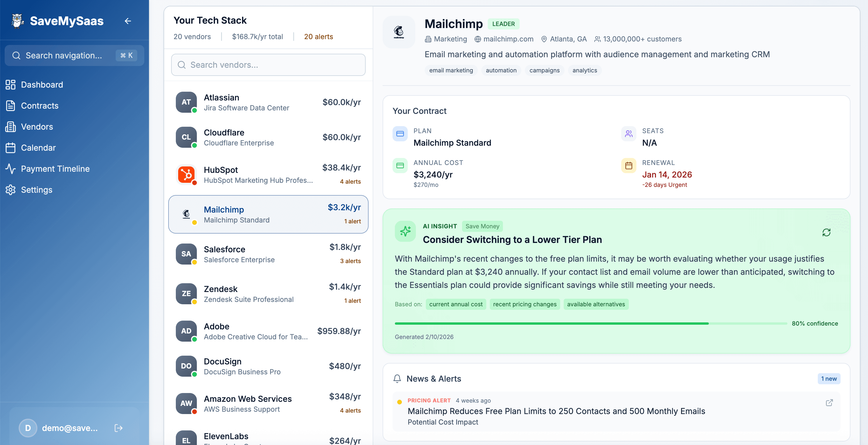This screenshot has width=868, height=445.
Task: Click the SaveMySaas owl logo
Action: (17, 21)
